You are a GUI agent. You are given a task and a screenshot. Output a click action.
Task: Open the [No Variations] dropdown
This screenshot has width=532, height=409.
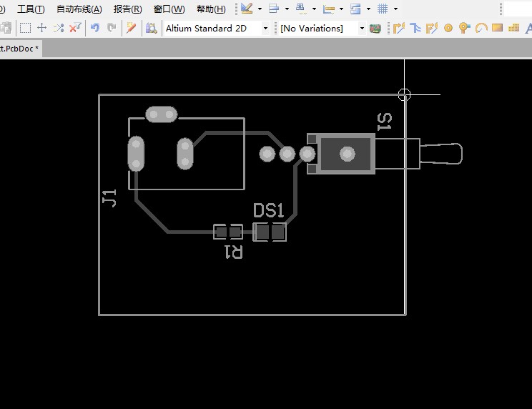coord(322,28)
